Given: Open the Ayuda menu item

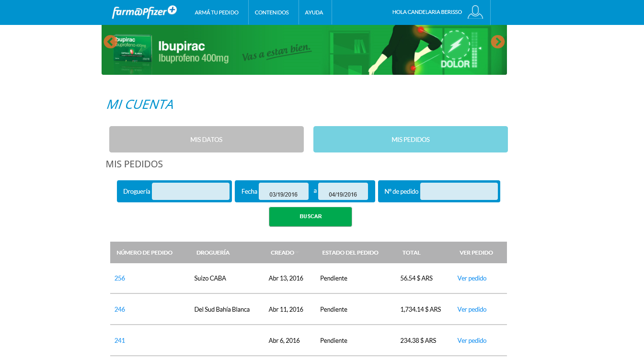Looking at the screenshot, I should (x=314, y=12).
